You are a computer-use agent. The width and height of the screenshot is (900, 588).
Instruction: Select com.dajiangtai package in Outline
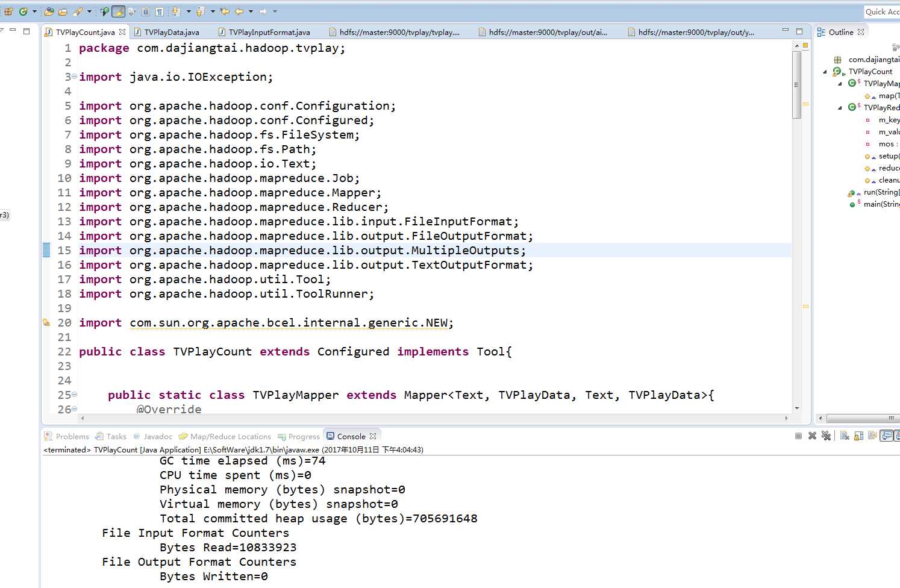867,60
